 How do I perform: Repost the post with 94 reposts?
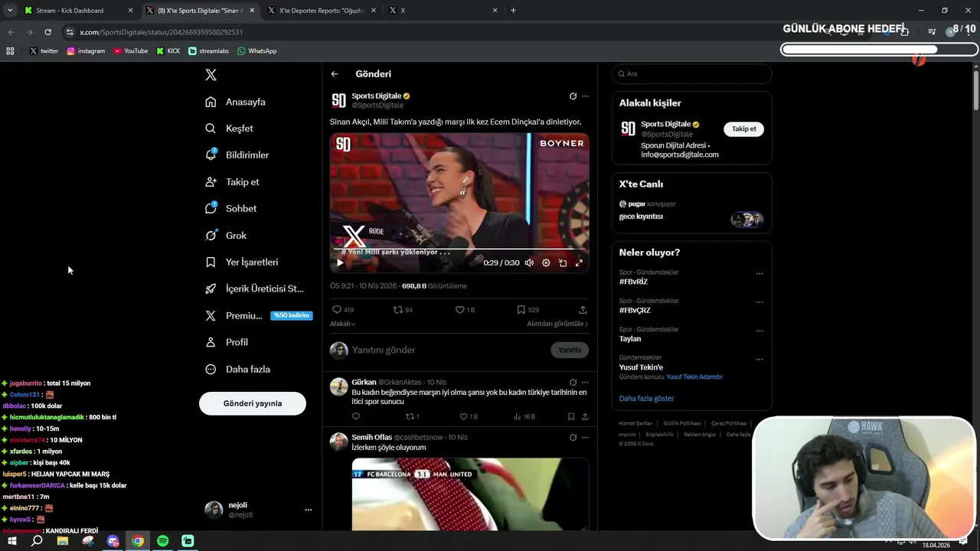(403, 310)
